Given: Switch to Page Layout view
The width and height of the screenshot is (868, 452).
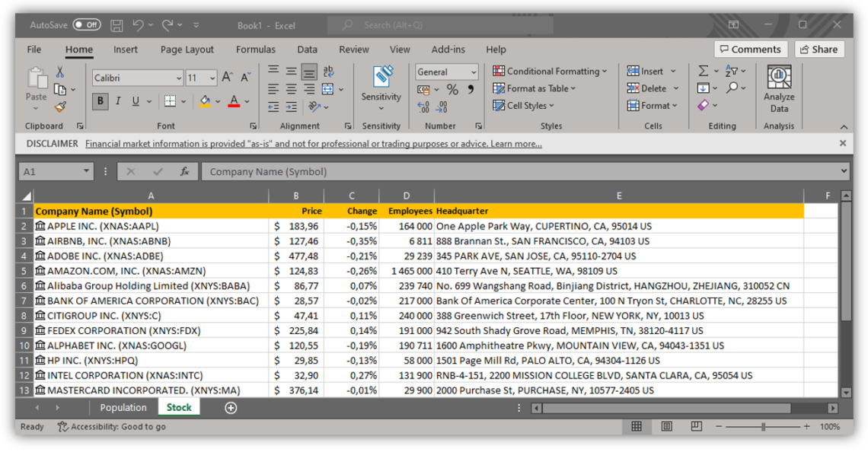Looking at the screenshot, I should (x=666, y=427).
